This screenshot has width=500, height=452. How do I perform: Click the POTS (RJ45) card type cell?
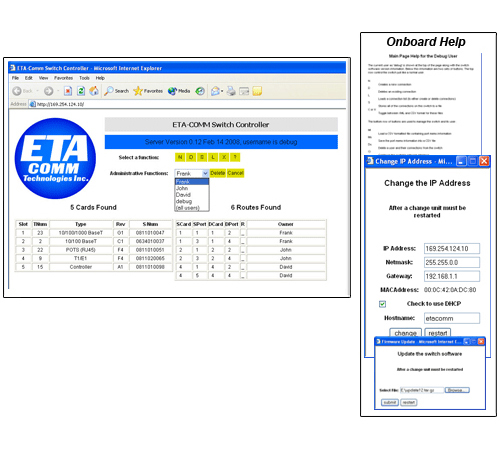(81, 250)
